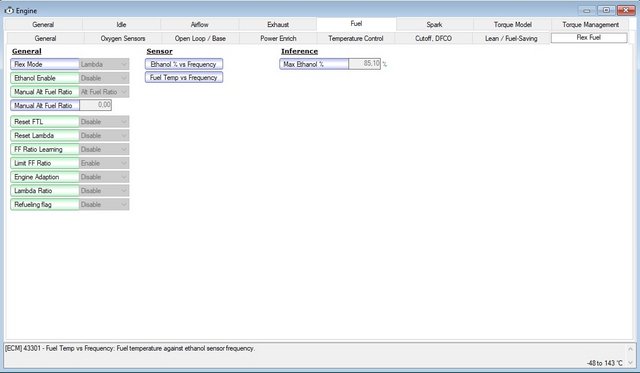Open the Airflow tab
Image resolution: width=640 pixels, height=373 pixels.
[x=200, y=24]
